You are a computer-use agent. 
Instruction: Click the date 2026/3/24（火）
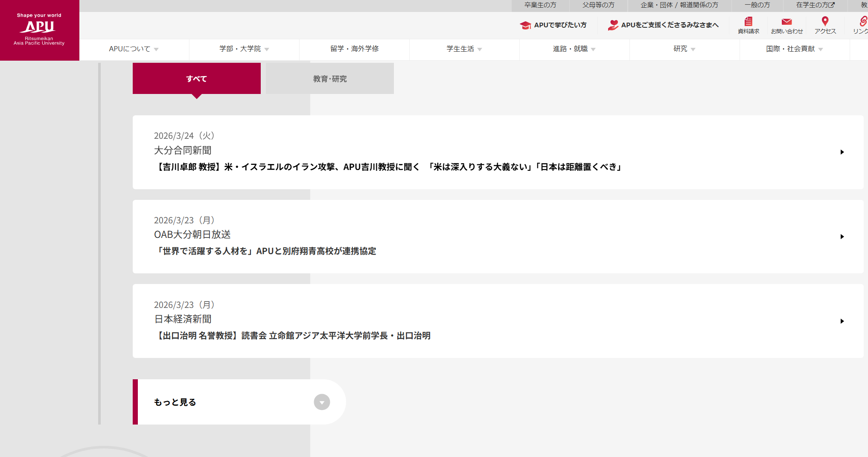184,136
